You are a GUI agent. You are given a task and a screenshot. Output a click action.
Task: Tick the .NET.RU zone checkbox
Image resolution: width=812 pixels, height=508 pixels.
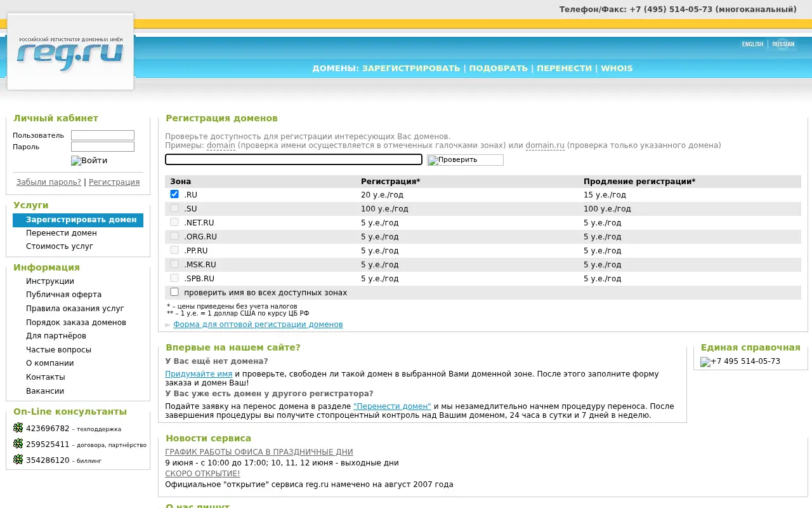coord(174,222)
